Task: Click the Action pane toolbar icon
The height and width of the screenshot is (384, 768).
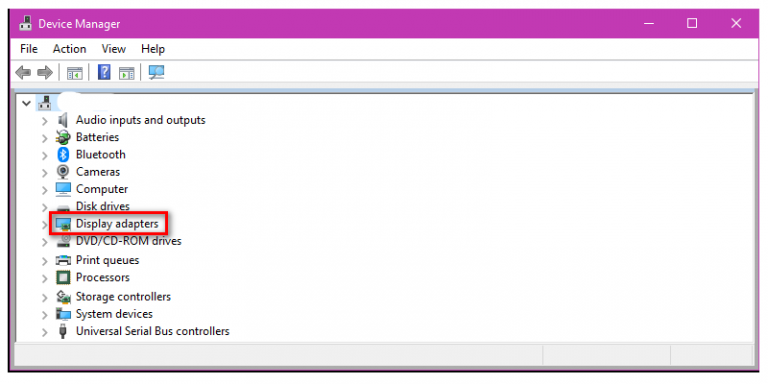Action: point(126,73)
